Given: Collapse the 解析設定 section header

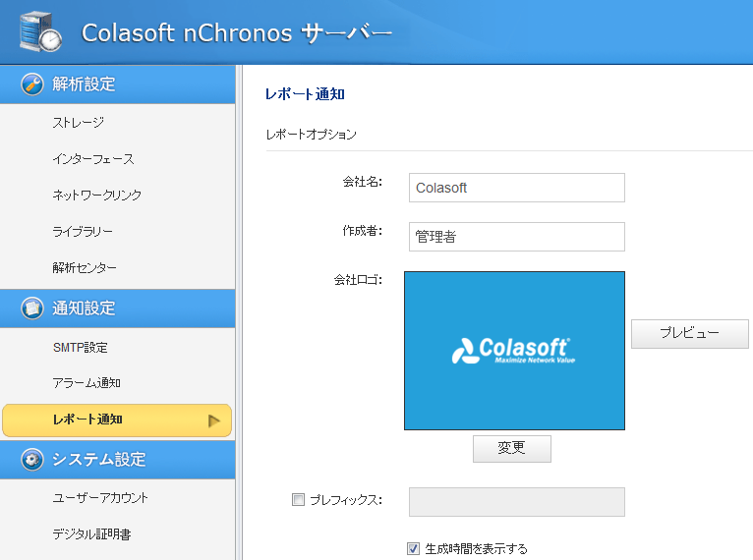Looking at the screenshot, I should (118, 84).
